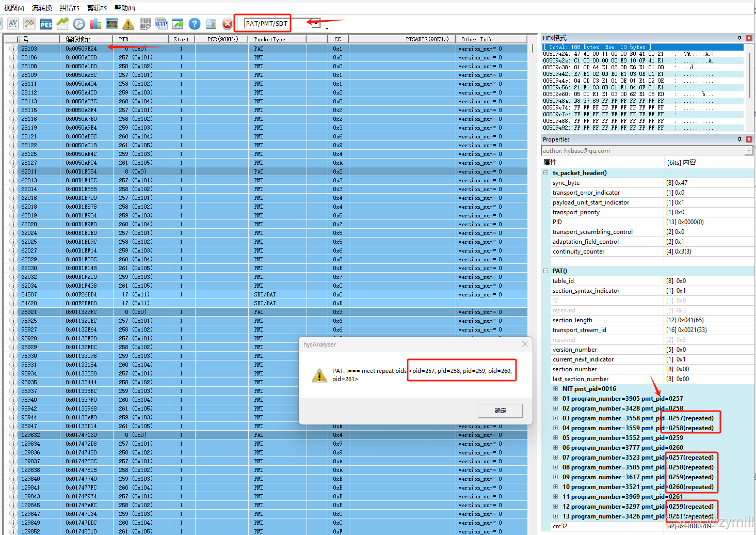Open the 剪辑TS menu
This screenshot has width=756, height=535.
(97, 8)
